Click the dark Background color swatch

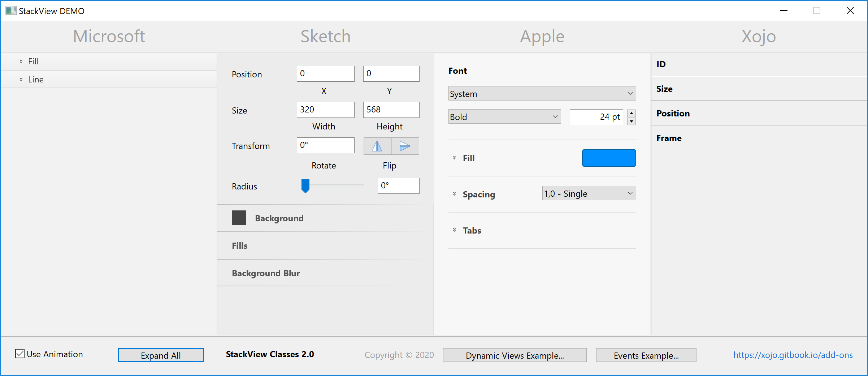tap(239, 218)
